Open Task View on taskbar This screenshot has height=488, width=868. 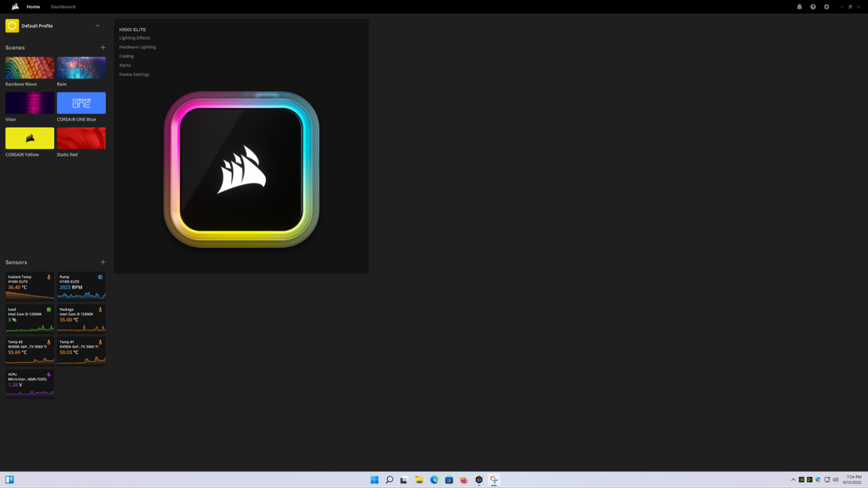404,480
